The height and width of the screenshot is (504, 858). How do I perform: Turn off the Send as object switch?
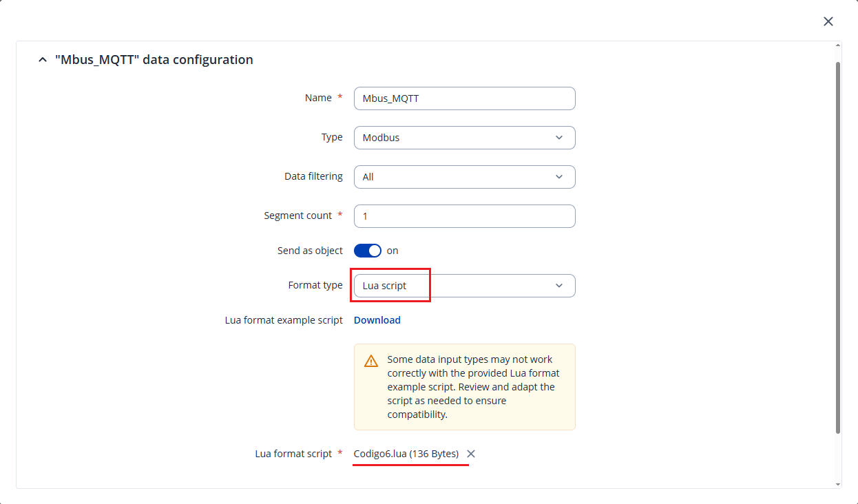click(367, 251)
